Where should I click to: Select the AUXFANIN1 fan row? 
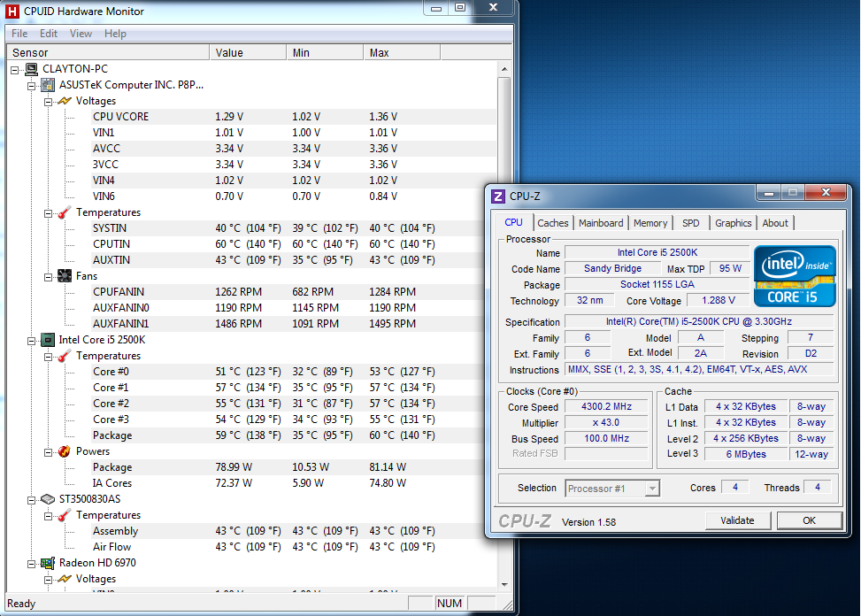[x=295, y=324]
